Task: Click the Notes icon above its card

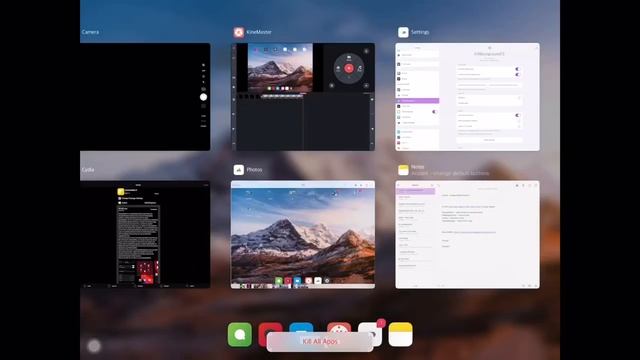Action: pos(403,170)
